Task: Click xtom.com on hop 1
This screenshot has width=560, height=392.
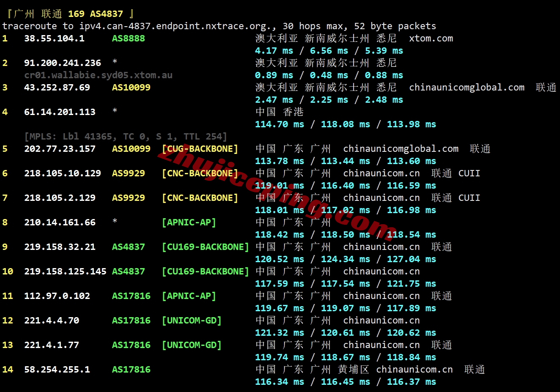Action: coord(431,38)
